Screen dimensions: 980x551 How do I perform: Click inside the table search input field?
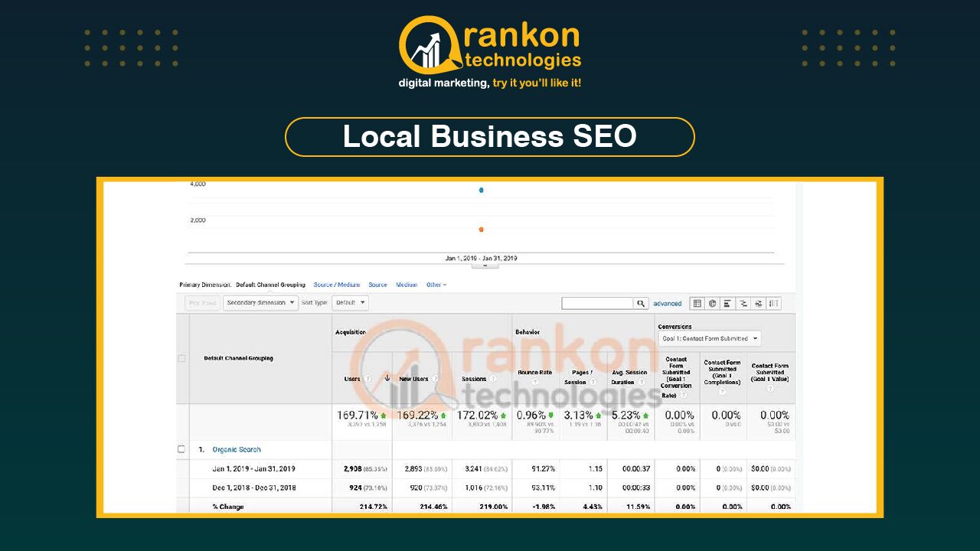point(597,303)
